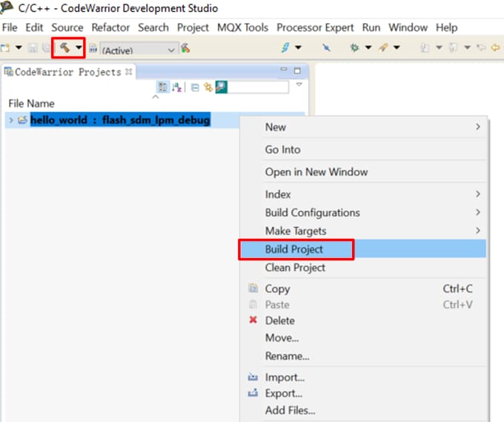Expand the hello_world project tree node

pyautogui.click(x=10, y=120)
